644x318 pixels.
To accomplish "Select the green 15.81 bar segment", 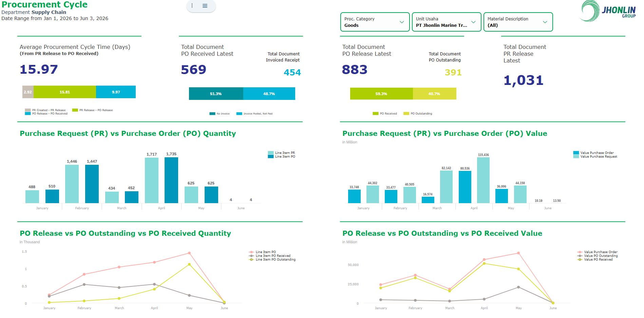I will click(x=65, y=92).
